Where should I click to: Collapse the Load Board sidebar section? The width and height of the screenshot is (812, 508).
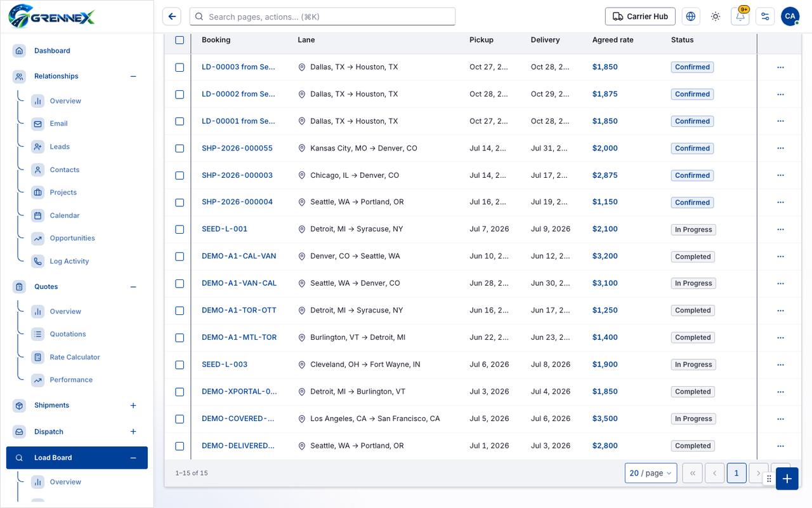click(x=133, y=458)
